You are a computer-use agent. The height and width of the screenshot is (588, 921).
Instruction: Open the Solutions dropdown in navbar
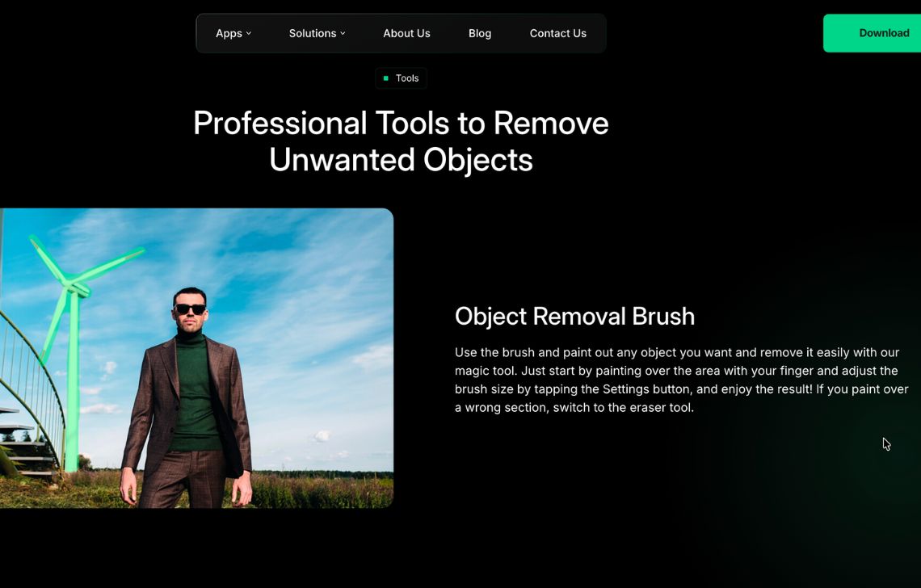313,33
